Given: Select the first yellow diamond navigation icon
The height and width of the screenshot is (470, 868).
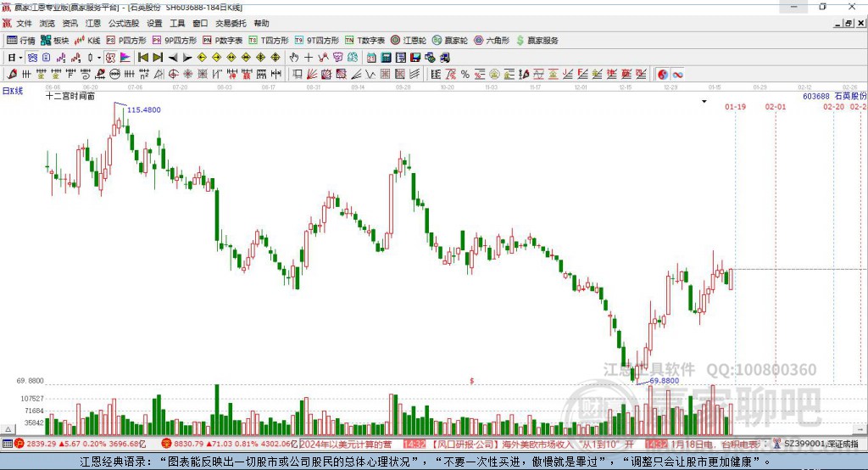Looking at the screenshot, I should click(202, 58).
